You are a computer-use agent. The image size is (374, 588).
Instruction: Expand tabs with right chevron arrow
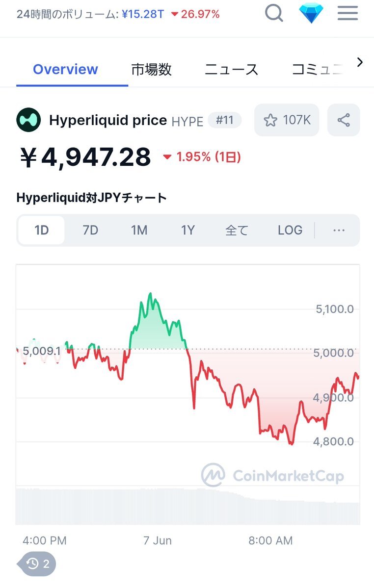(360, 62)
